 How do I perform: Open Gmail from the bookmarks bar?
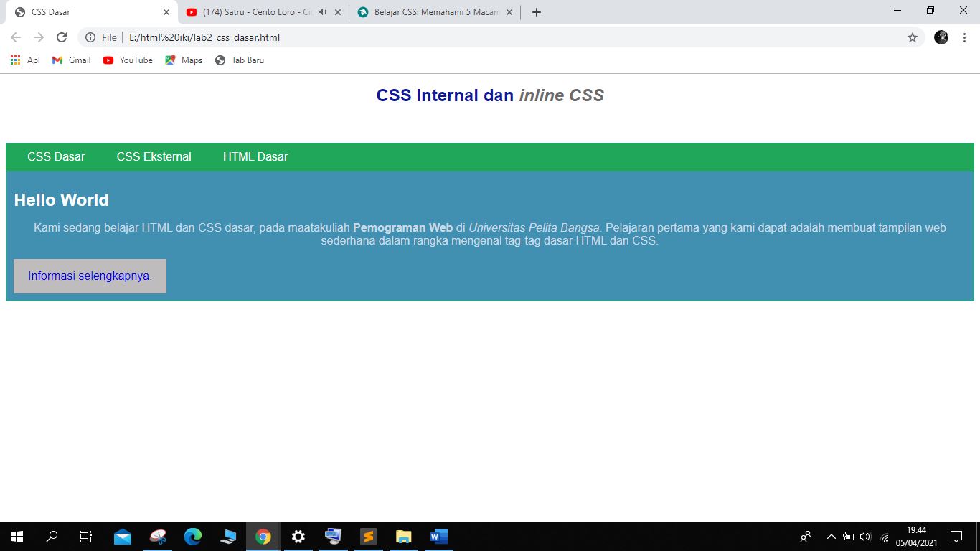[70, 60]
